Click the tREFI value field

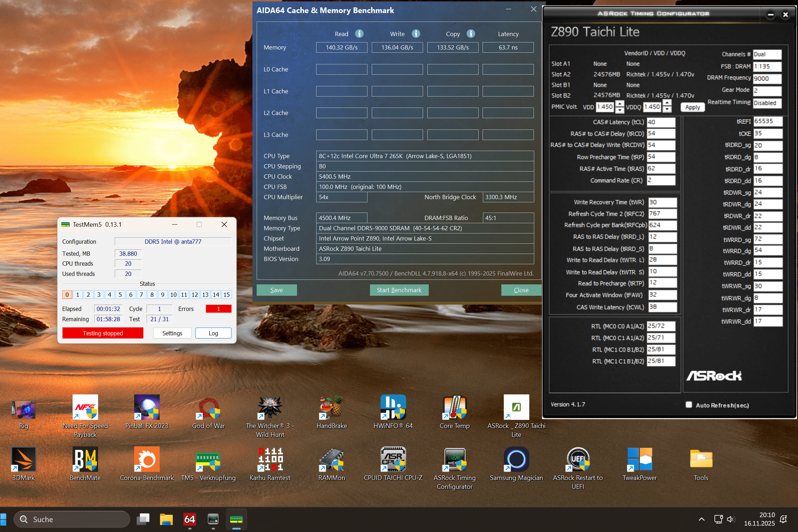767,121
